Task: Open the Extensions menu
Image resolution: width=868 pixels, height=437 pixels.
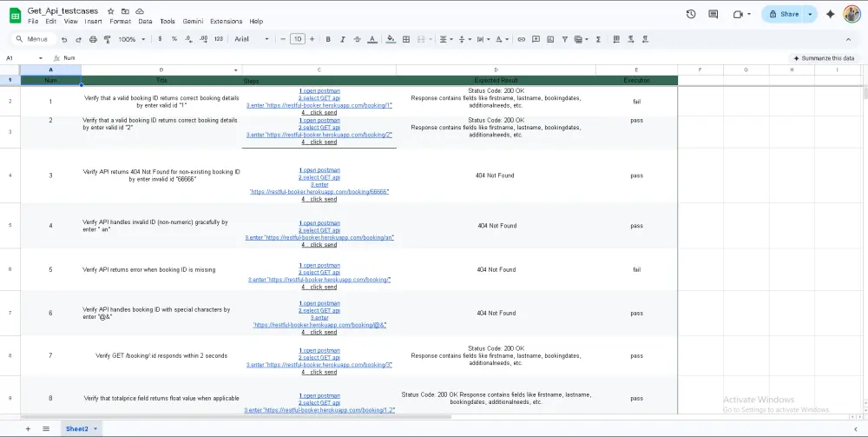Action: coord(226,21)
